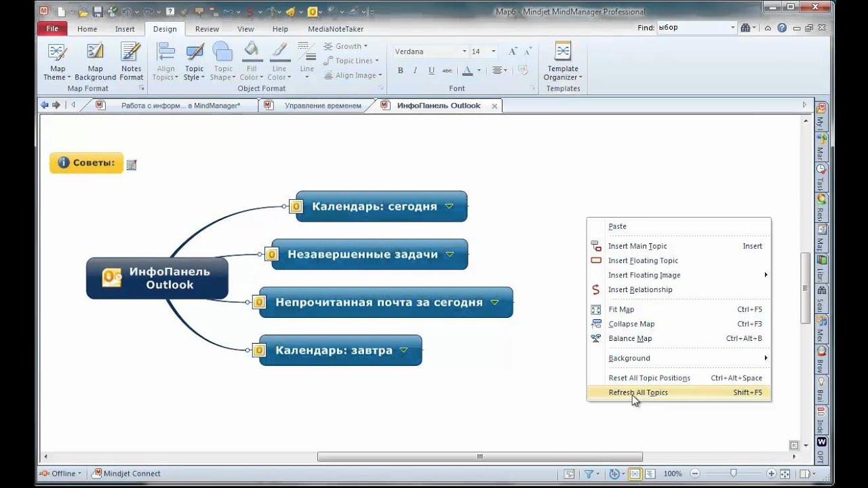Click the Line Color pen icon
The image size is (868, 488).
click(279, 52)
